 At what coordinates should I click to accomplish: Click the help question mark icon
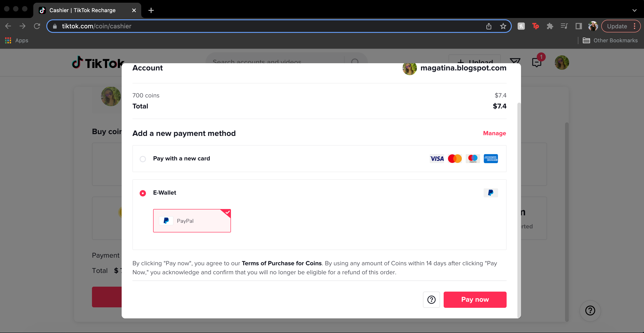tap(432, 299)
